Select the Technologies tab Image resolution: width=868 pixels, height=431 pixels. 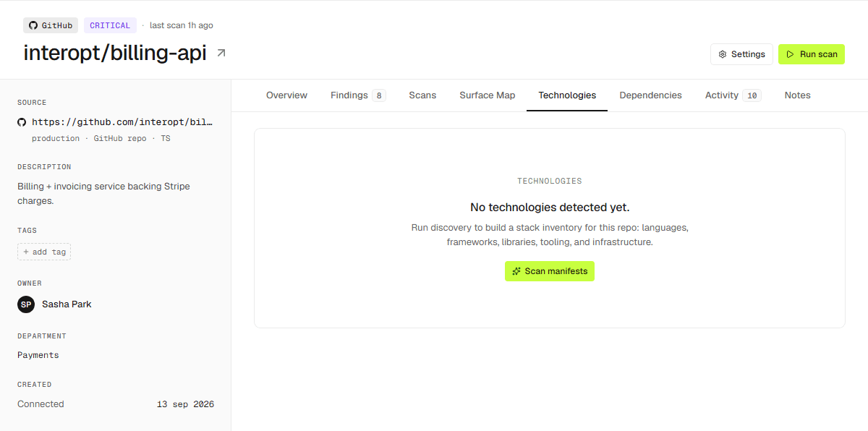[567, 95]
